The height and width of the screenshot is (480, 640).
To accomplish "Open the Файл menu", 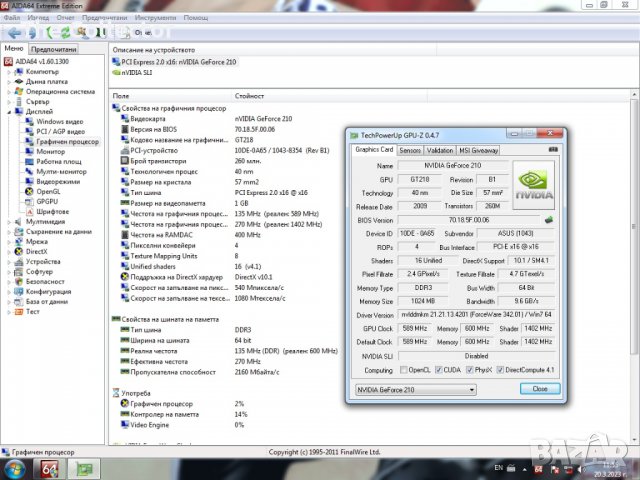I will pos(12,18).
